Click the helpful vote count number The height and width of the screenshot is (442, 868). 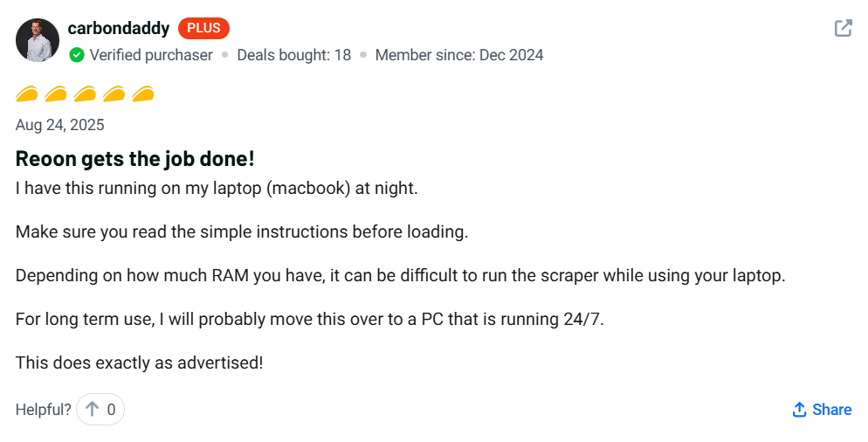111,409
